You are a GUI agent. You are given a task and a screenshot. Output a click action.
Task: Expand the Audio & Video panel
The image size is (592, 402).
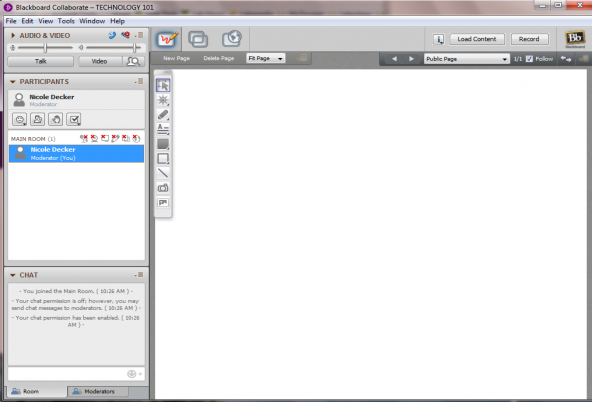click(x=13, y=35)
